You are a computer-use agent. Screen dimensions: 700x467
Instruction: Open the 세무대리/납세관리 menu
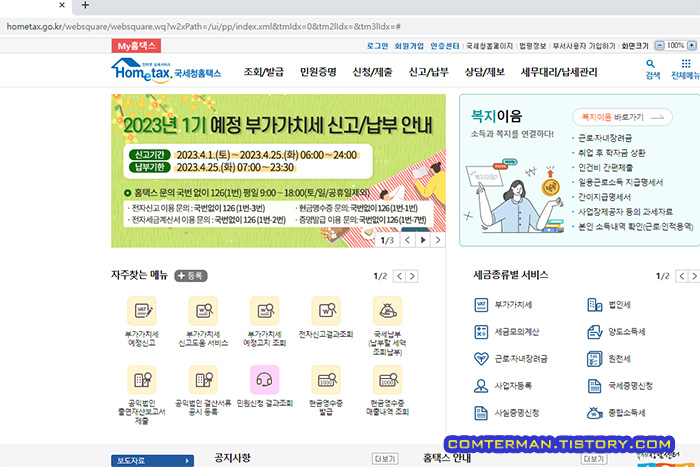[559, 72]
